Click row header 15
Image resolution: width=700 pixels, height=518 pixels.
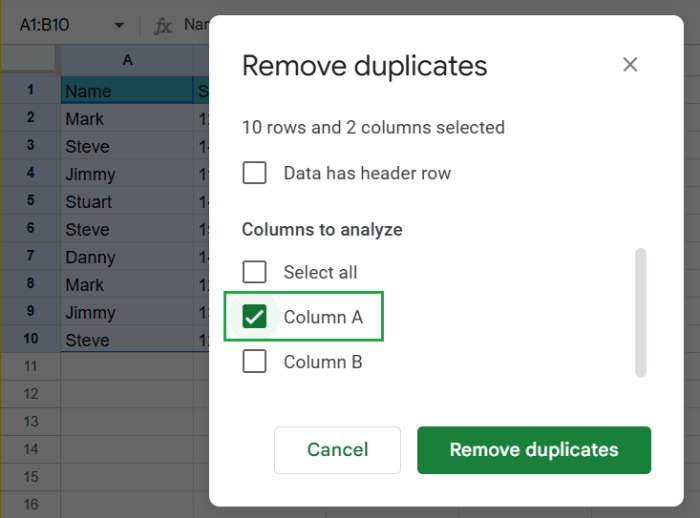pyautogui.click(x=30, y=477)
